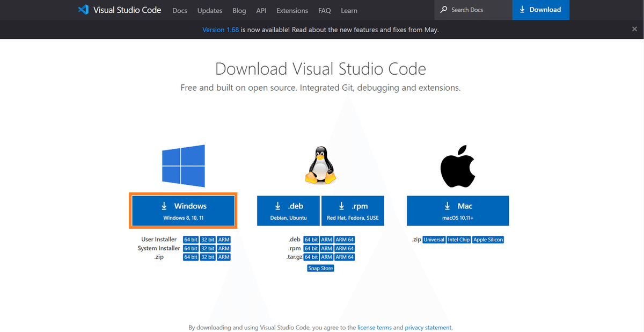Select User Installer ARM

[x=224, y=240]
